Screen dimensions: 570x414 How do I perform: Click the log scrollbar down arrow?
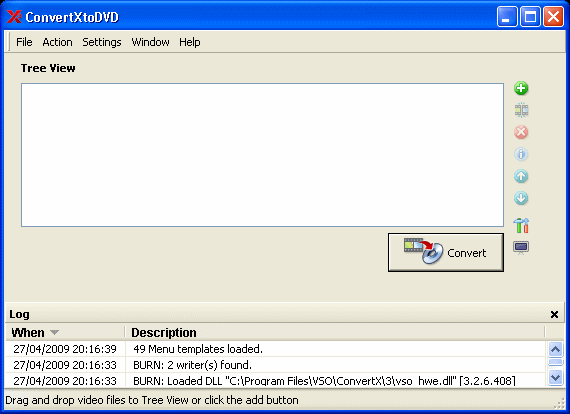point(555,378)
